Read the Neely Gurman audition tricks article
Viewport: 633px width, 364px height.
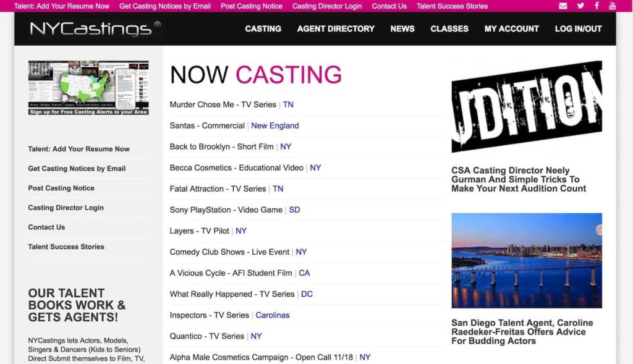(518, 179)
